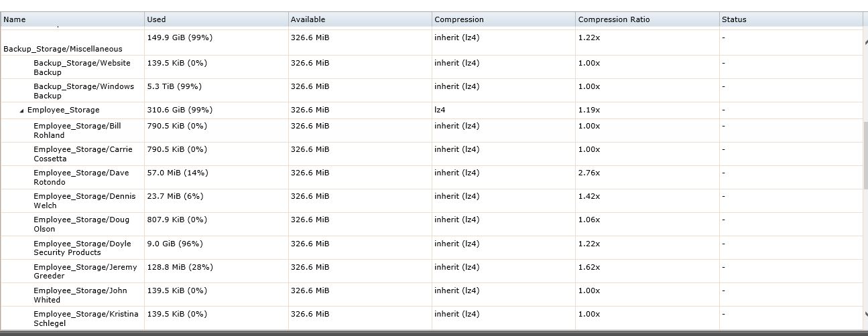Click the Compression column header

(x=504, y=19)
